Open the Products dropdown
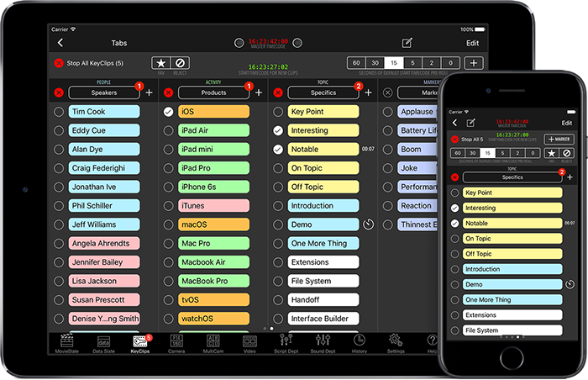 coord(213,92)
